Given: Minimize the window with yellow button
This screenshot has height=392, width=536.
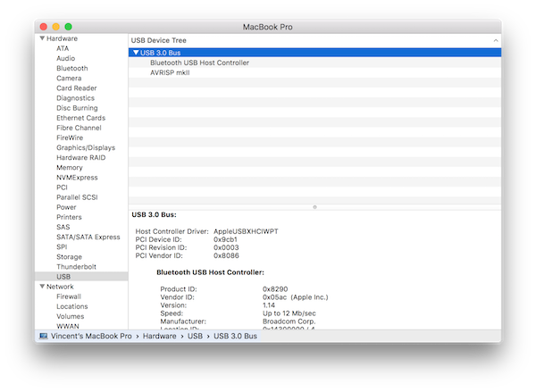Looking at the screenshot, I should 56,27.
